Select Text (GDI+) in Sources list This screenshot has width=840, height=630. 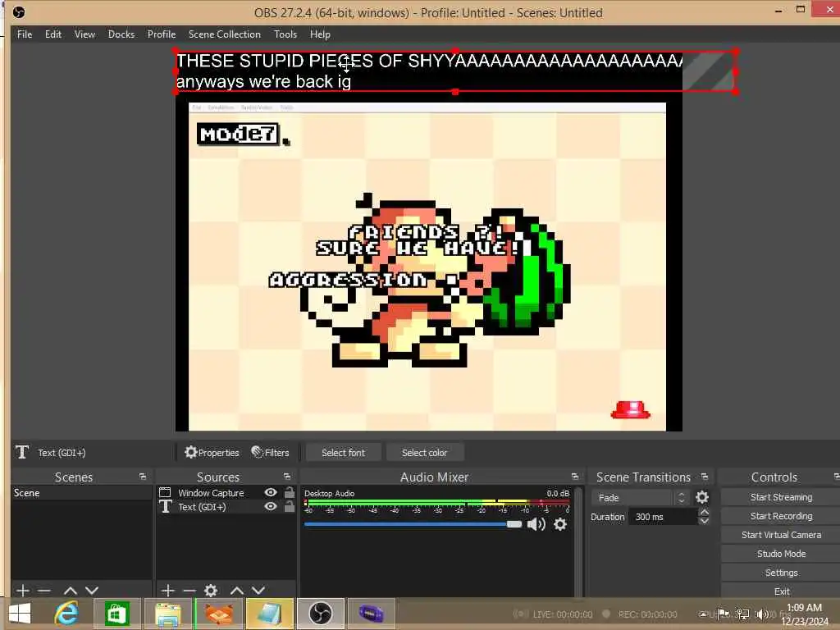pos(202,507)
